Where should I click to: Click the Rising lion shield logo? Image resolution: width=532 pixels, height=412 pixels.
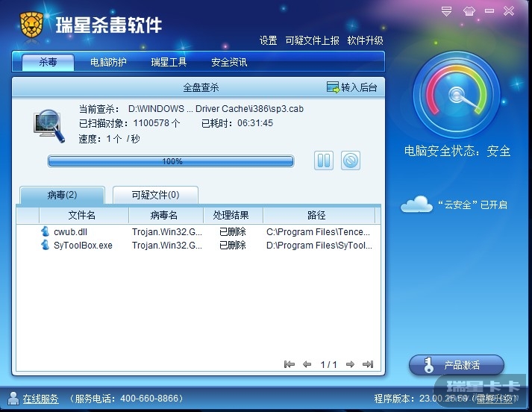pyautogui.click(x=31, y=25)
